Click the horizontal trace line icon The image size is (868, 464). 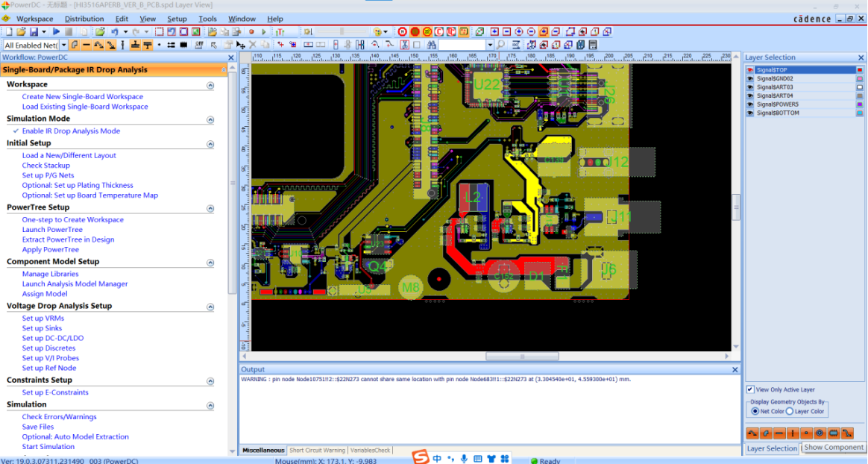click(87, 45)
